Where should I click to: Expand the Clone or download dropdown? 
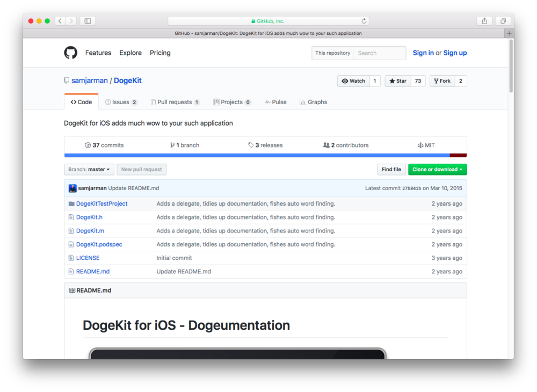pos(437,170)
